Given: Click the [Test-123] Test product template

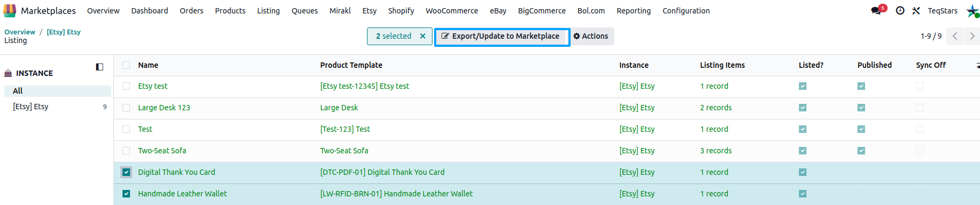Looking at the screenshot, I should (345, 129).
